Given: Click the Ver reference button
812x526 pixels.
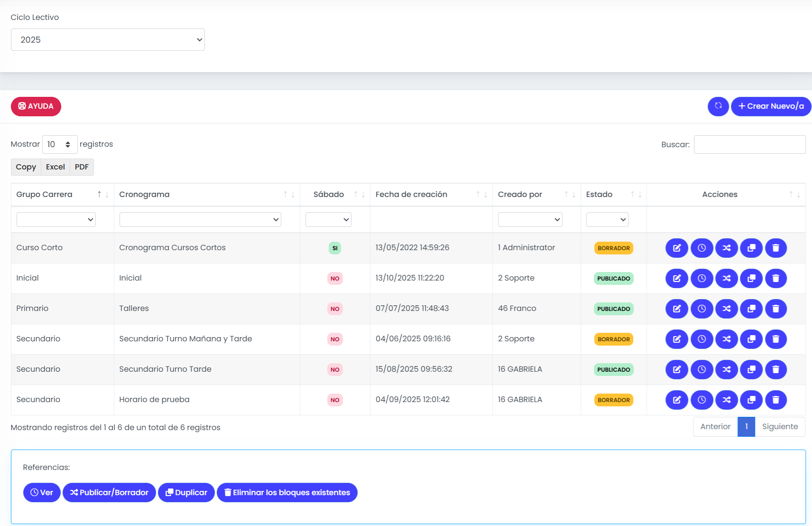Looking at the screenshot, I should click(42, 493).
